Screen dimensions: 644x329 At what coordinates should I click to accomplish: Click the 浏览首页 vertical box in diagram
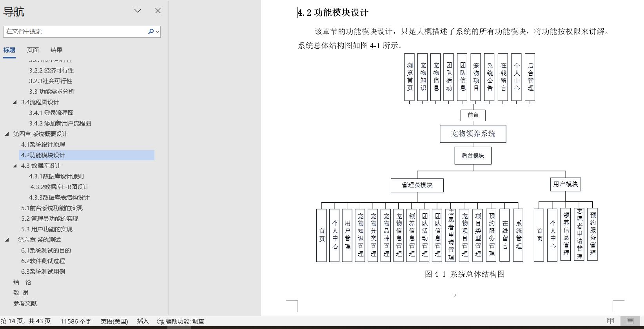[x=410, y=77]
